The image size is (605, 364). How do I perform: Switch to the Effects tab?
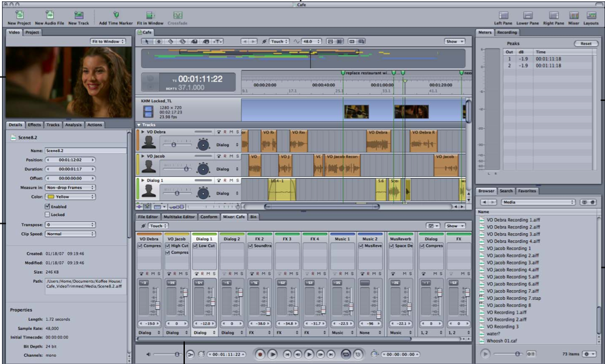tap(34, 124)
